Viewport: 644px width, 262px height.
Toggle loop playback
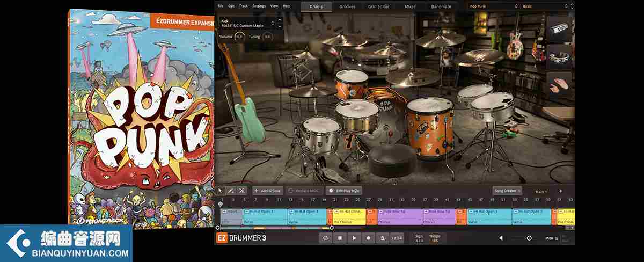pyautogui.click(x=325, y=238)
